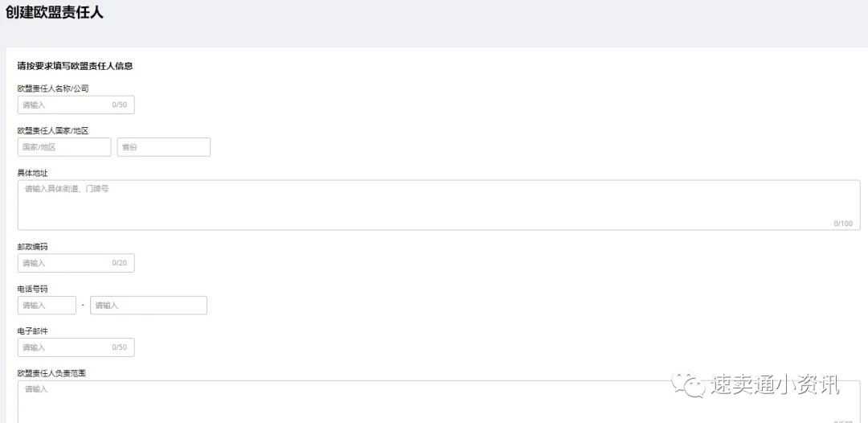Click the 请按要求填写欧盟责任人信息 section title
This screenshot has height=423, width=868.
tap(75, 66)
